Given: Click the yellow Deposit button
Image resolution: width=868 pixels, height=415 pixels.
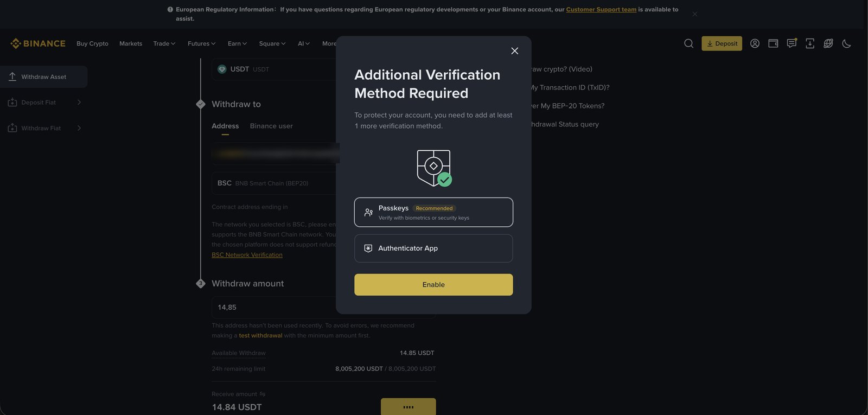Looking at the screenshot, I should coord(722,43).
